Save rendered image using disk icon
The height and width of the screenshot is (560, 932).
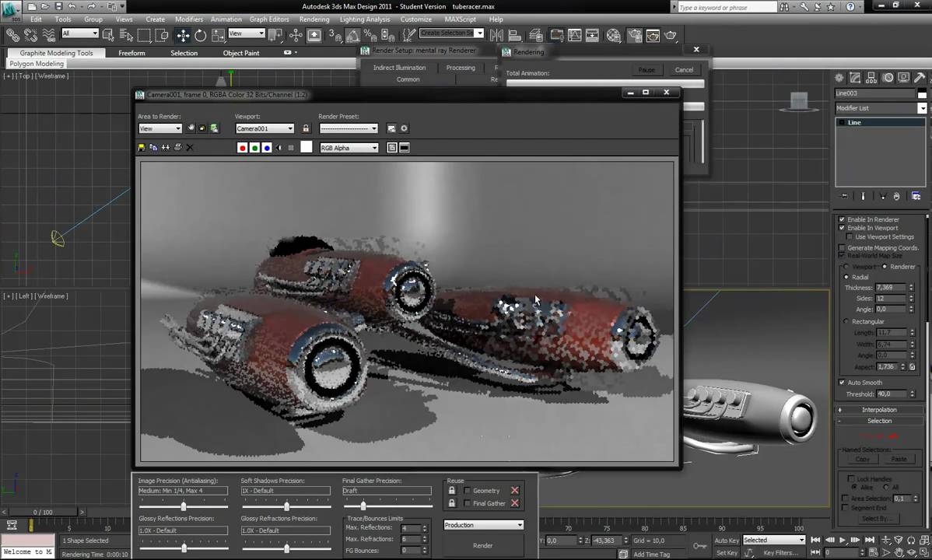coord(142,148)
